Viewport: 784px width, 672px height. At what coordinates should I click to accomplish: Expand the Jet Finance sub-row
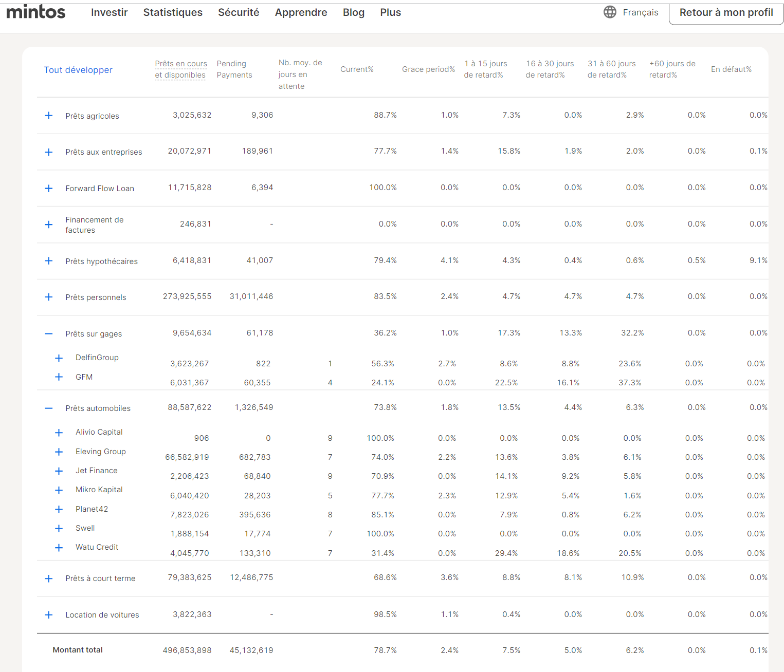(59, 471)
